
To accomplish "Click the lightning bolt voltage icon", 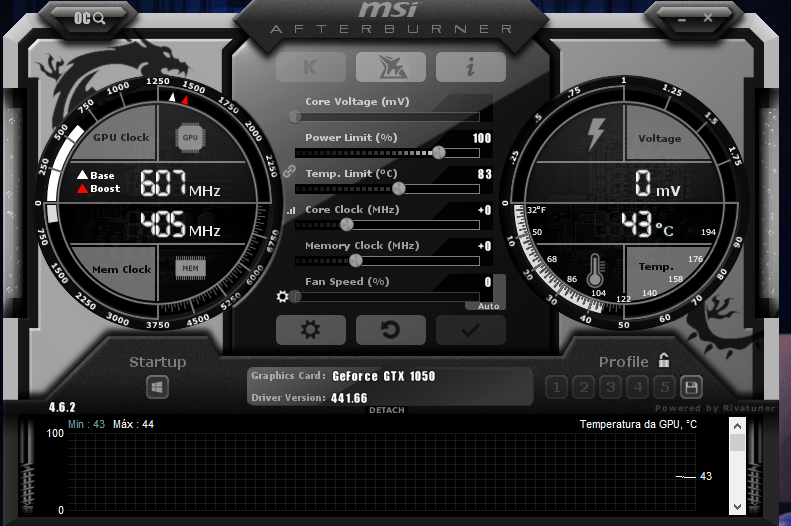I will (596, 134).
